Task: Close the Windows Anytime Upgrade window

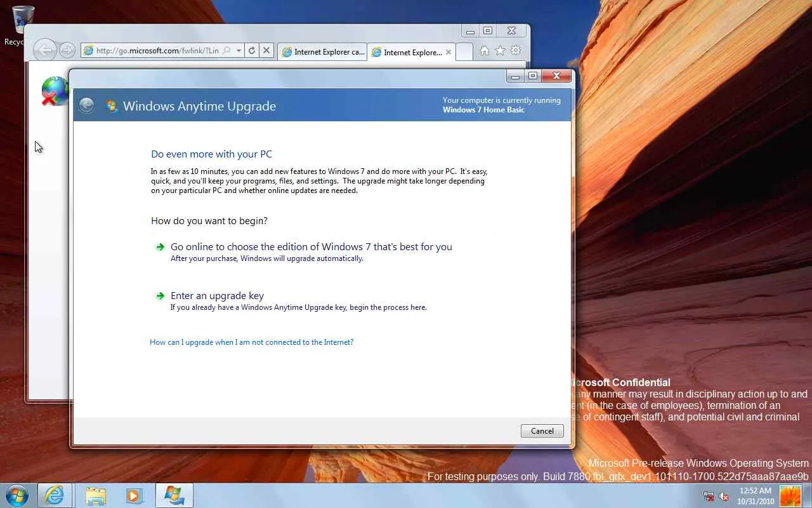Action: (x=556, y=76)
